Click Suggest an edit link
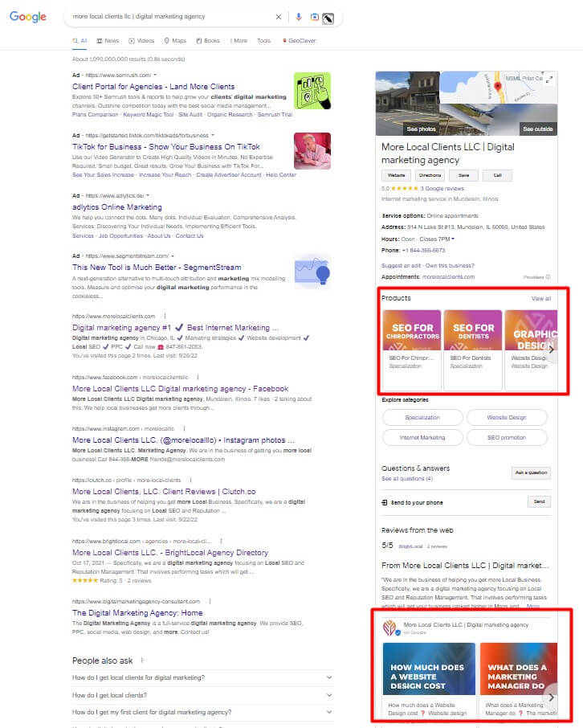The image size is (583, 728). click(x=402, y=266)
